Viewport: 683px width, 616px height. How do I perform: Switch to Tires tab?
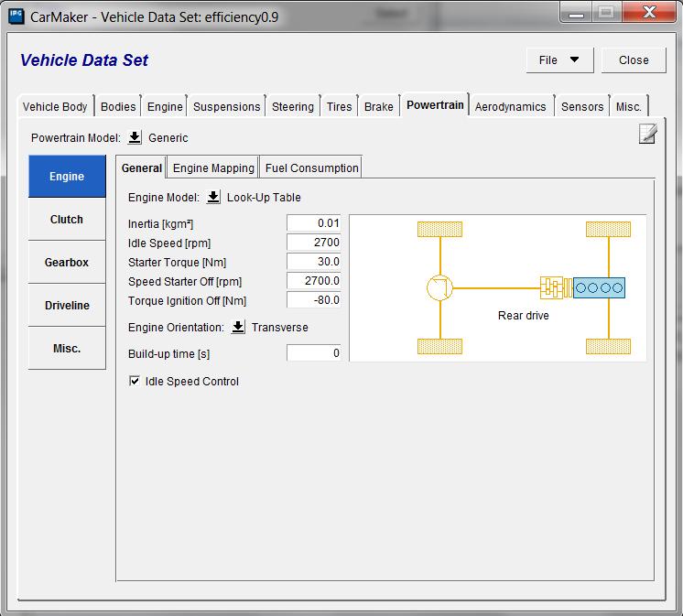339,107
